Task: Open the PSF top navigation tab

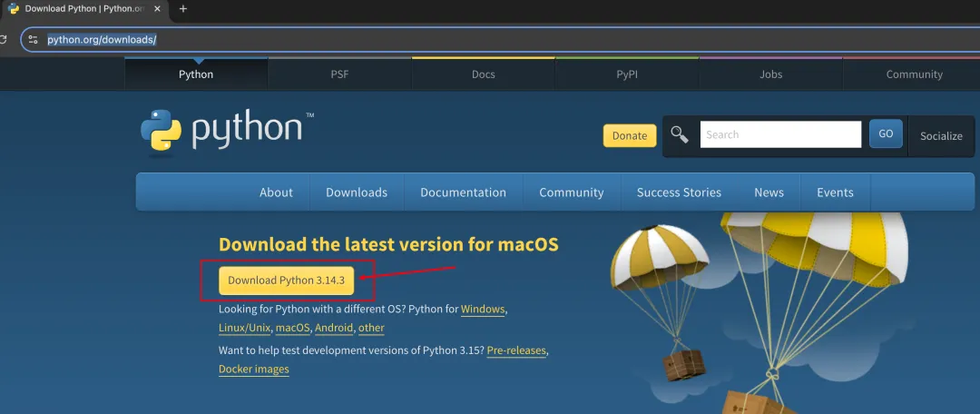Action: coord(339,74)
